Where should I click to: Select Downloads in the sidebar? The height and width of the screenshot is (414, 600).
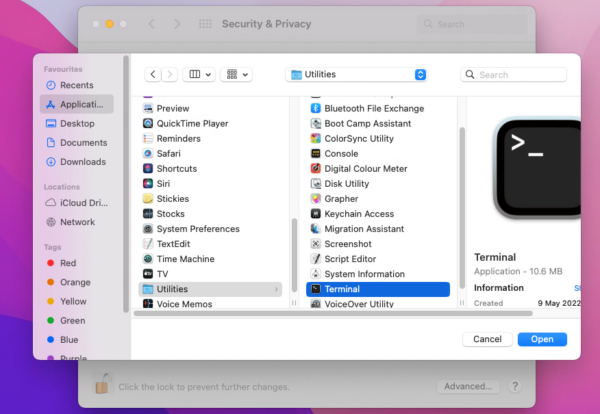[77, 161]
